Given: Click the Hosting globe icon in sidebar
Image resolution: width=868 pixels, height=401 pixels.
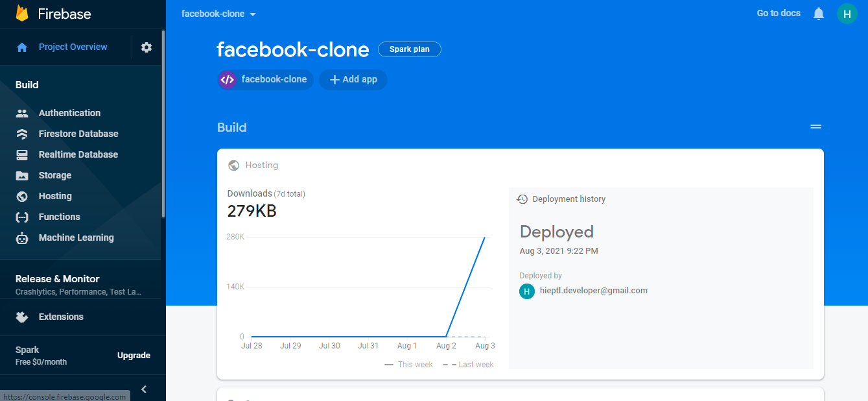Looking at the screenshot, I should click(22, 196).
